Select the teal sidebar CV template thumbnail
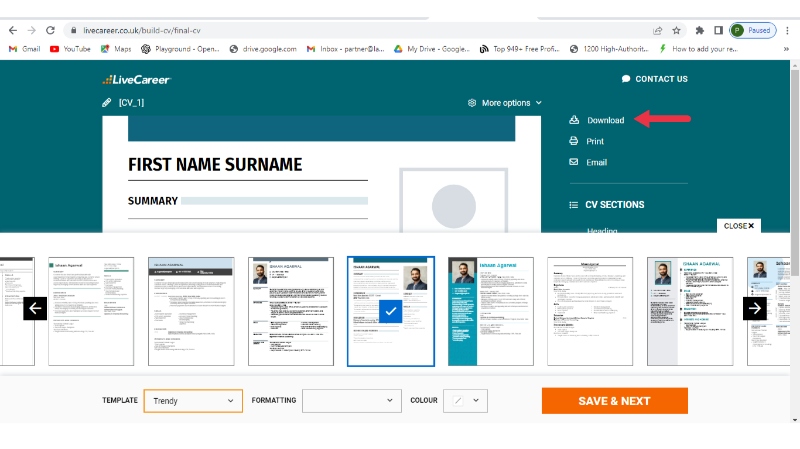 [x=490, y=311]
